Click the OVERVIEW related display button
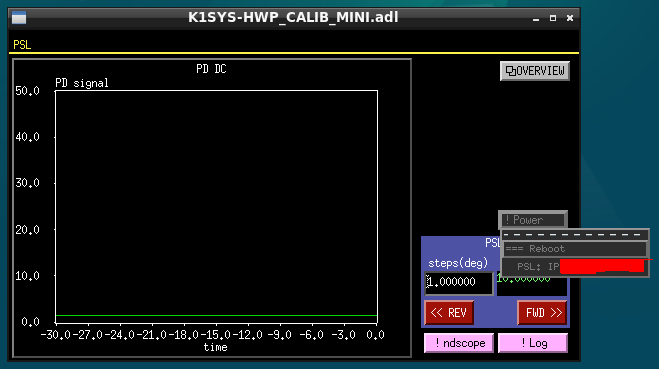The height and width of the screenshot is (369, 659). 535,71
